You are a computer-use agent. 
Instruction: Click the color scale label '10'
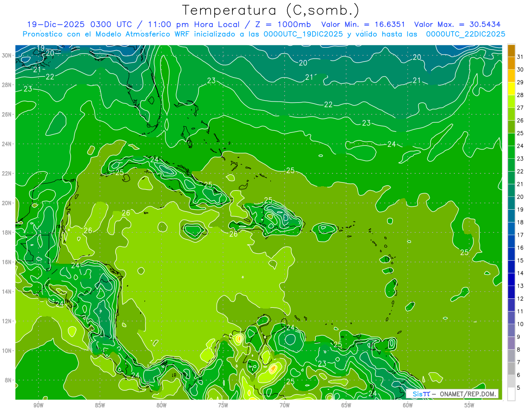coord(520,324)
